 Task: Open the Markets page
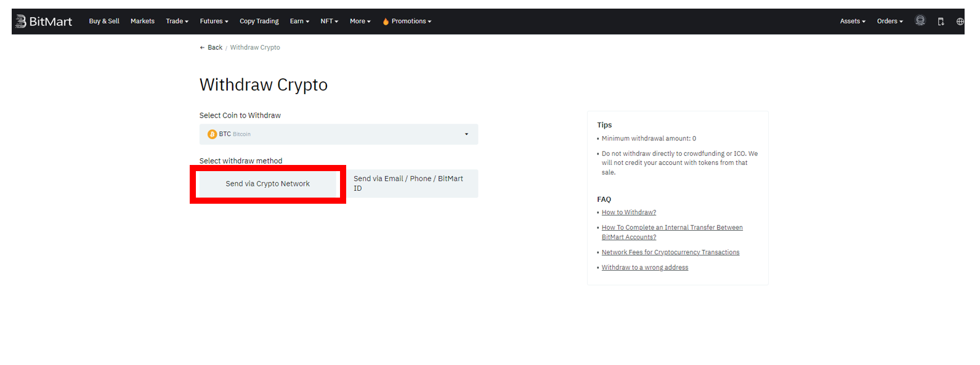[142, 22]
